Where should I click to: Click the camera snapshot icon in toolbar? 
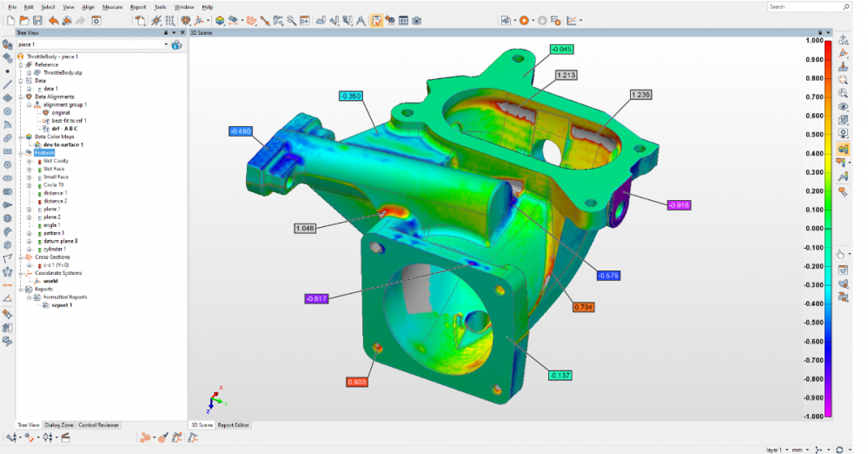pos(416,19)
